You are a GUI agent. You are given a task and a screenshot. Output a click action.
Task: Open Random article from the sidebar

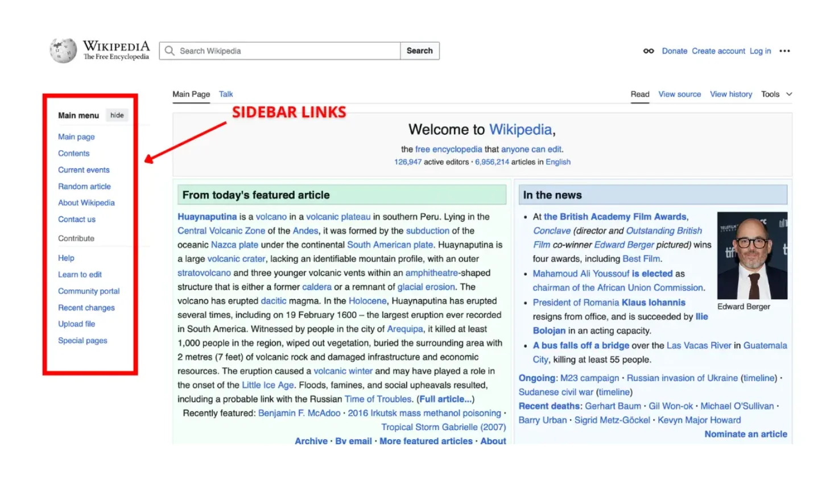(84, 186)
